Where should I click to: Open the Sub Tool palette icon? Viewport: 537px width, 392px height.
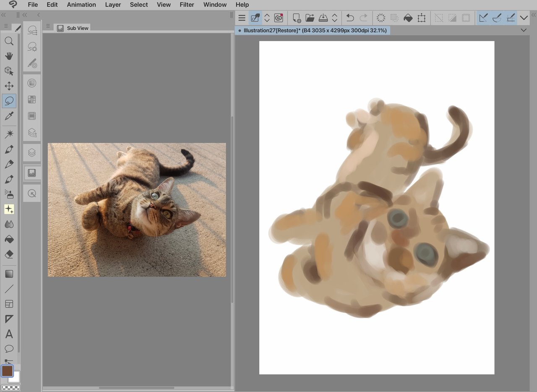click(32, 31)
